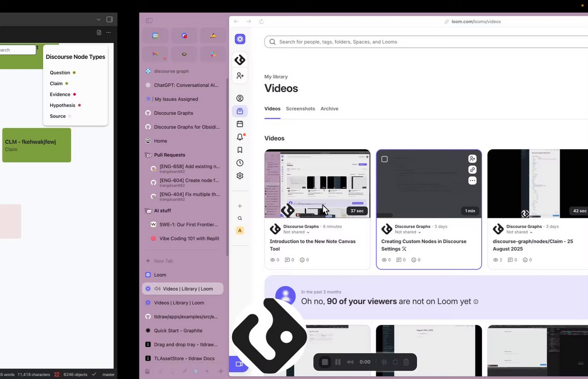Open the Loom home logo icon
588x379 pixels.
tap(240, 39)
